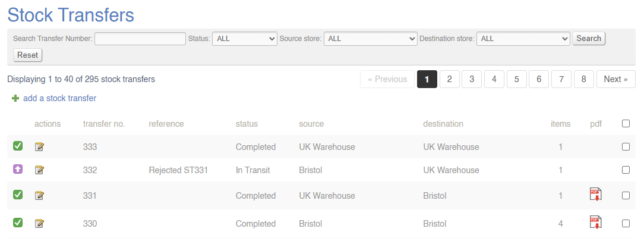Edit transfer 332 using its pencil icon
The width and height of the screenshot is (644, 238).
[40, 170]
